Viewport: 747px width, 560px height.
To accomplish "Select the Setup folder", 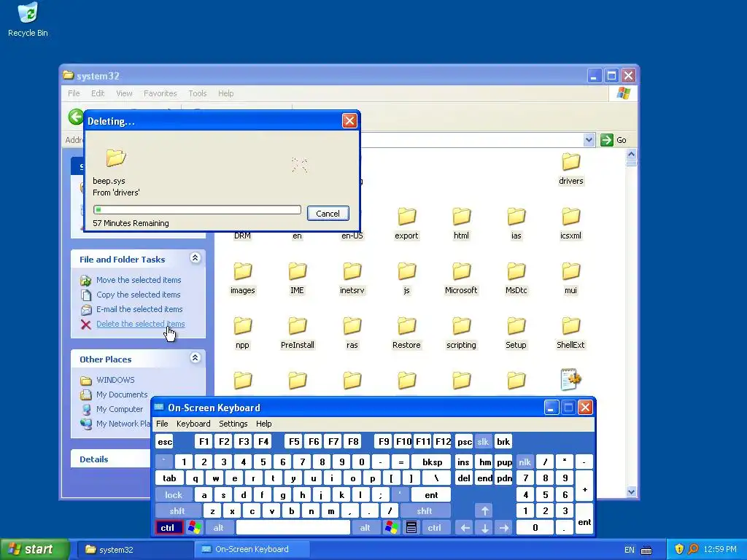I will coord(516,332).
